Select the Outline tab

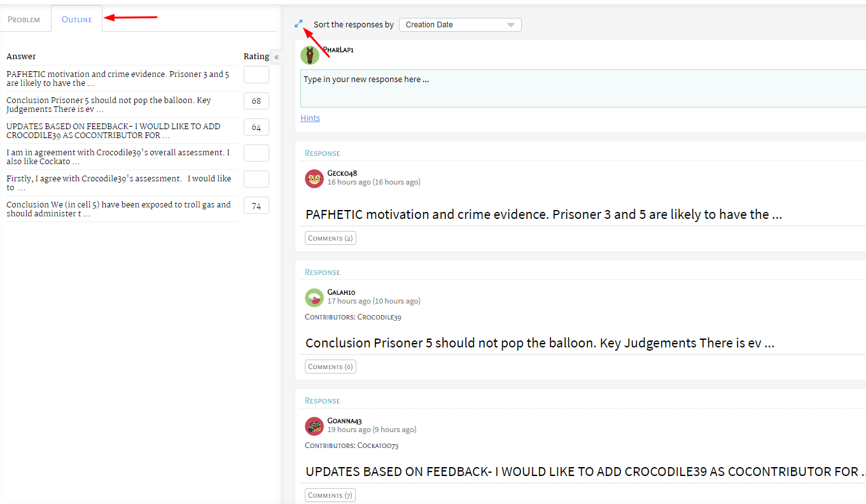(x=77, y=20)
